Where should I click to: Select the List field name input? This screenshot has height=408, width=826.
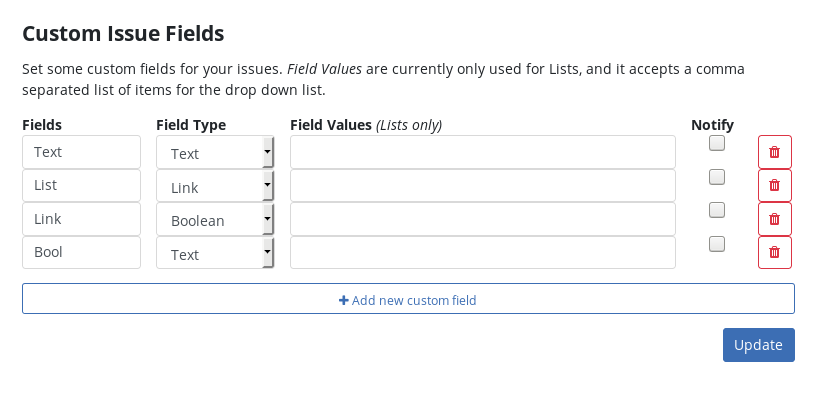click(82, 185)
